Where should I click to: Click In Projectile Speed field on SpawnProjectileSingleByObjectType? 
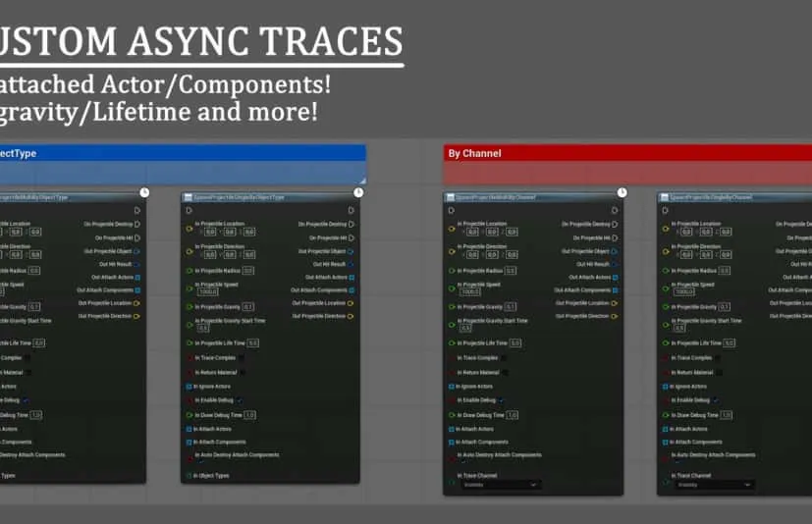[x=208, y=292]
